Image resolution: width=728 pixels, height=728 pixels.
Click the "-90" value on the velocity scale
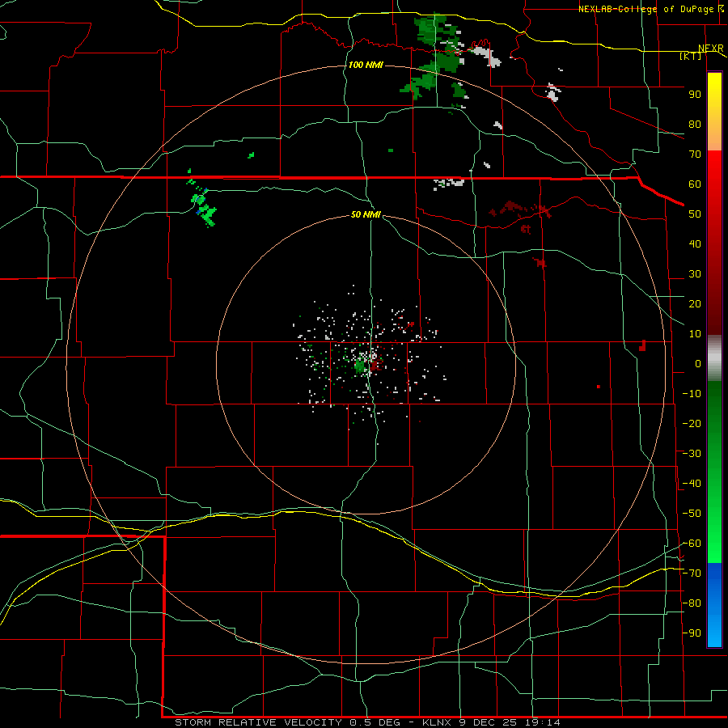[692, 633]
